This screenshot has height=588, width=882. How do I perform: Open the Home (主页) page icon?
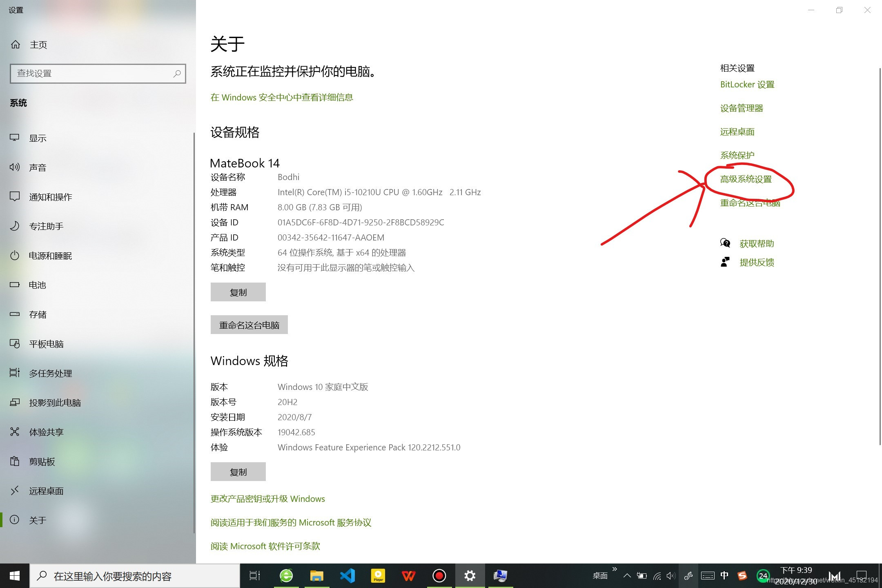coord(16,45)
